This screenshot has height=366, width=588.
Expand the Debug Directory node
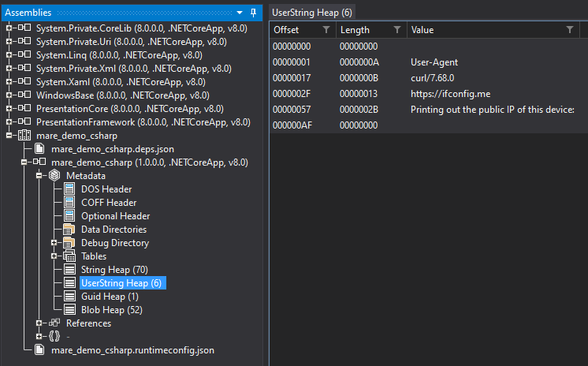(54, 243)
